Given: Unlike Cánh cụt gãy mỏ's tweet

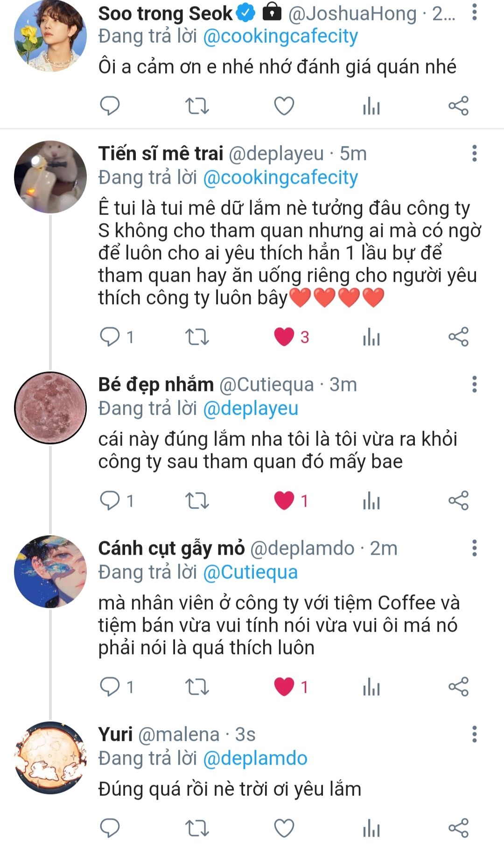Looking at the screenshot, I should tap(284, 687).
